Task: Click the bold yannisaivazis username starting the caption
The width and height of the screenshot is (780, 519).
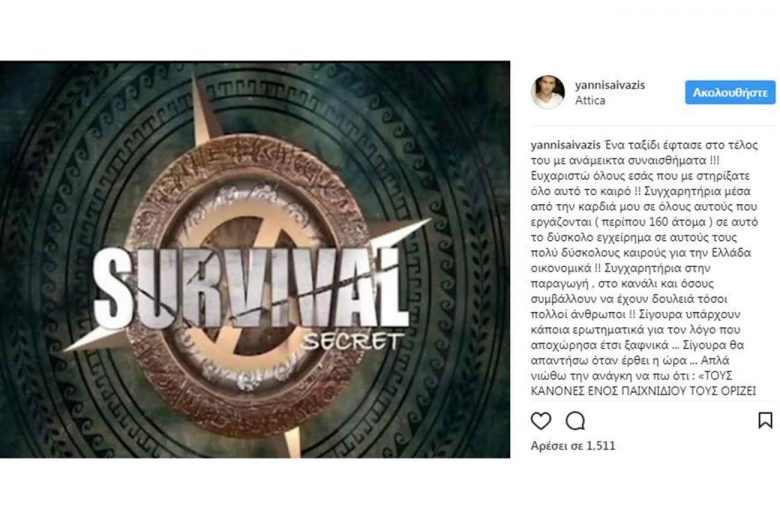Action: click(566, 145)
